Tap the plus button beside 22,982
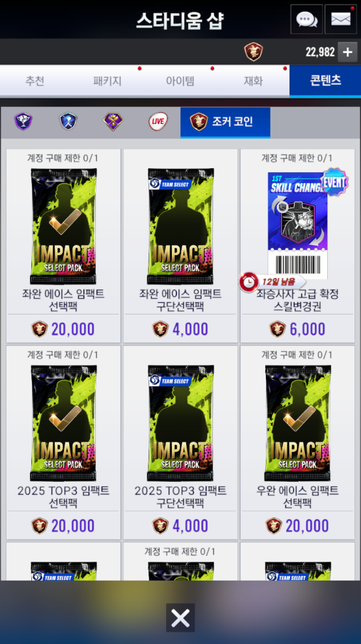361x644 pixels. (347, 52)
